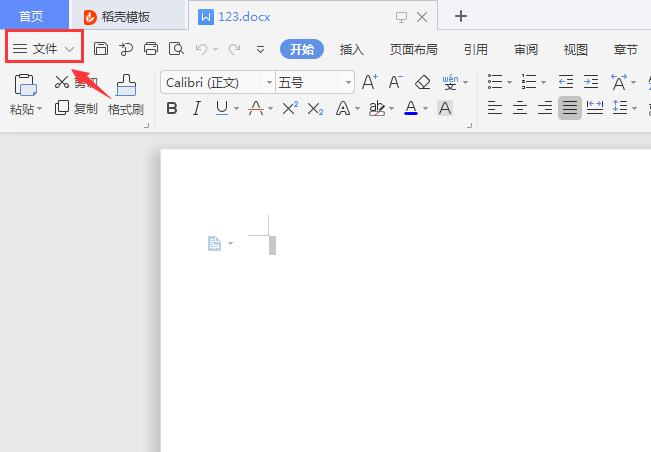Open the 页面布局 ribbon tab
This screenshot has width=651, height=452.
click(414, 49)
